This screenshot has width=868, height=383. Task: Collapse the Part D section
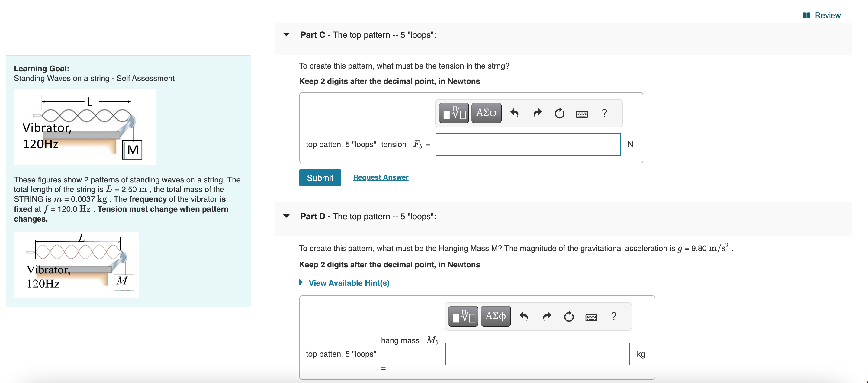[x=286, y=216]
